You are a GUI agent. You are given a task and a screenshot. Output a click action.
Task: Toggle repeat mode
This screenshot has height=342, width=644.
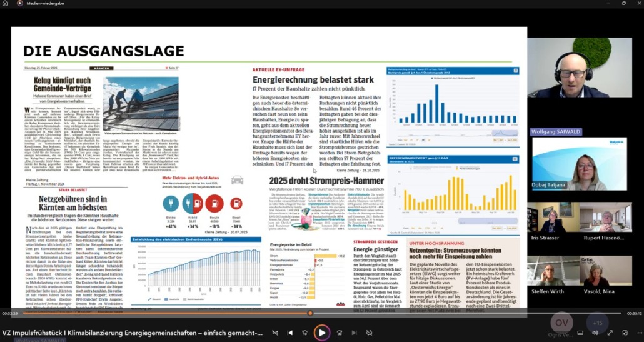click(x=370, y=333)
